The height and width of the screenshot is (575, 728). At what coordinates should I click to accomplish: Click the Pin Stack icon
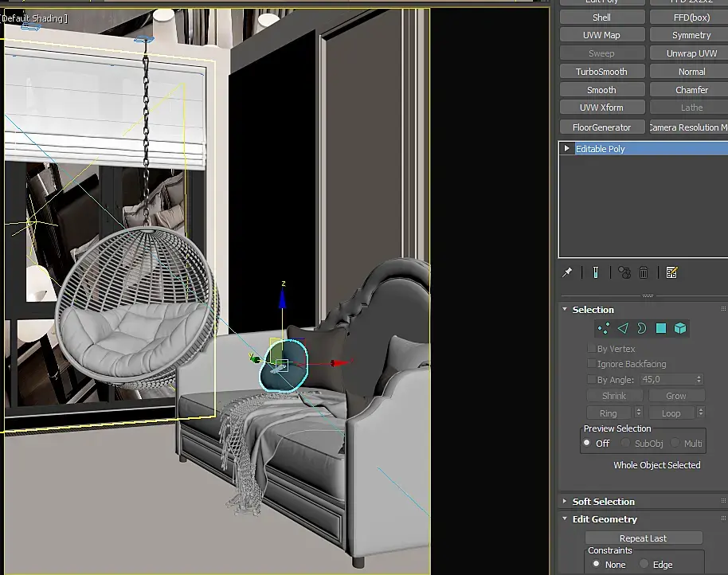567,272
